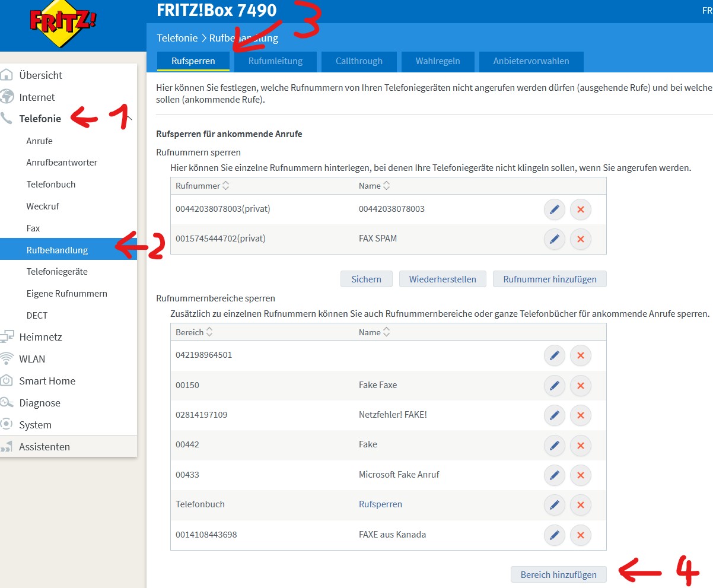Open the blue Rufsperren phonebook link

pos(380,504)
